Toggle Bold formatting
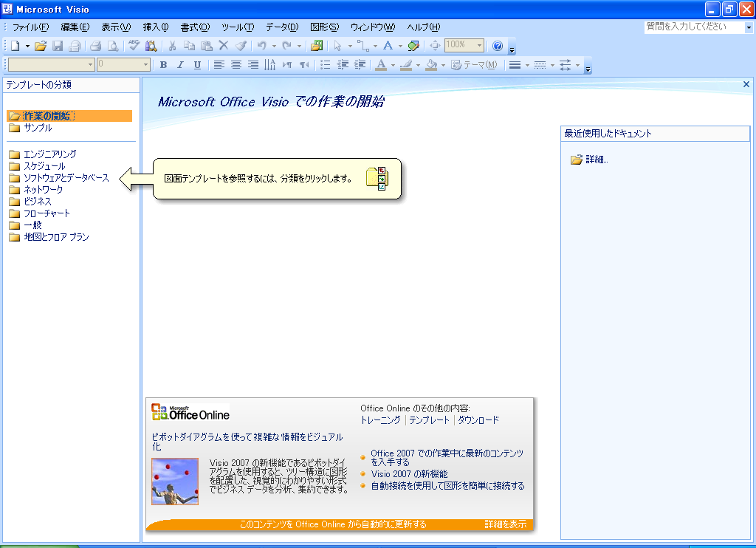The width and height of the screenshot is (756, 548). (x=163, y=65)
